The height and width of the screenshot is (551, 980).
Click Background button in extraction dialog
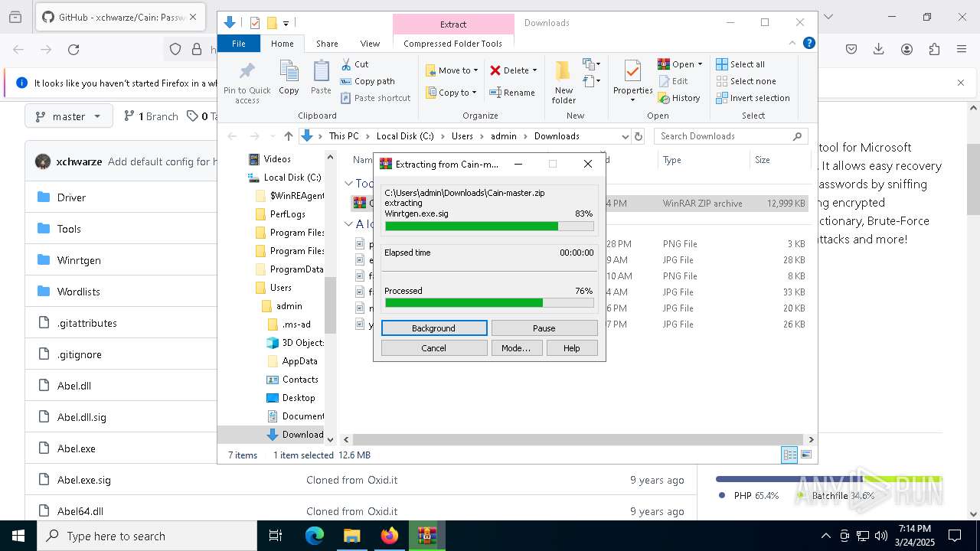(x=434, y=328)
